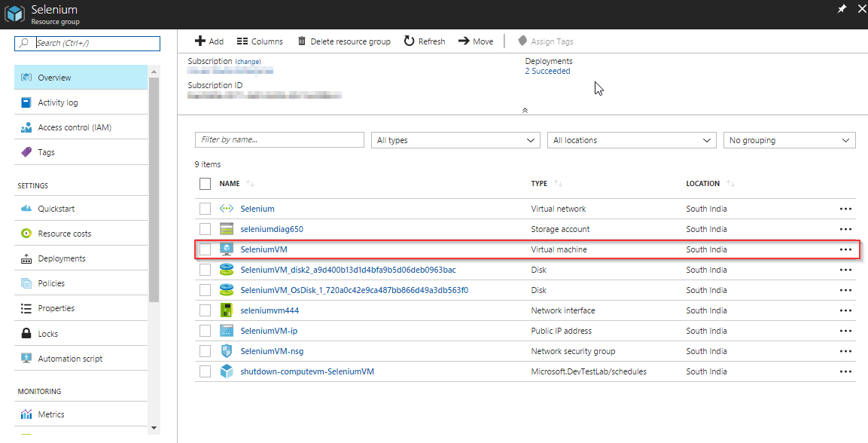Click the 2 Succeeded deployments link
The height and width of the screenshot is (443, 868).
click(547, 71)
